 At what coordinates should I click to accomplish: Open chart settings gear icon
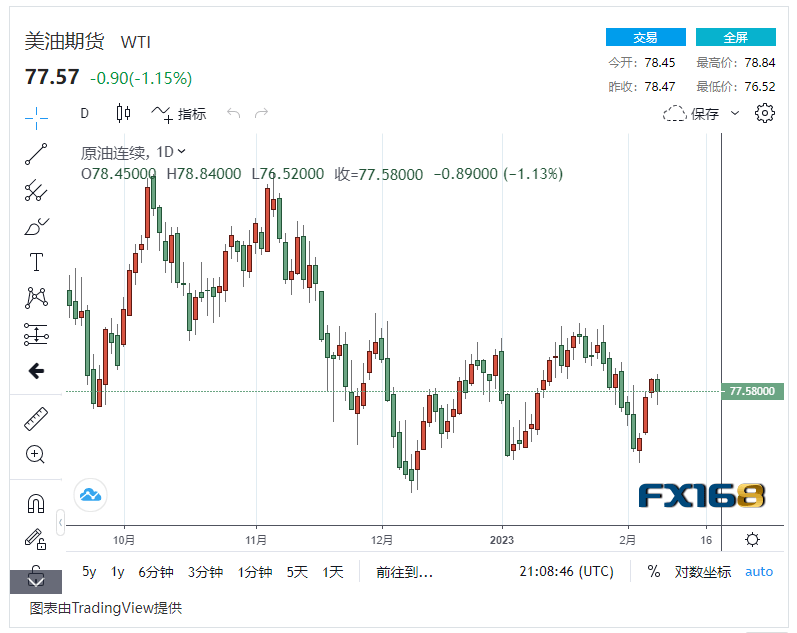click(765, 113)
